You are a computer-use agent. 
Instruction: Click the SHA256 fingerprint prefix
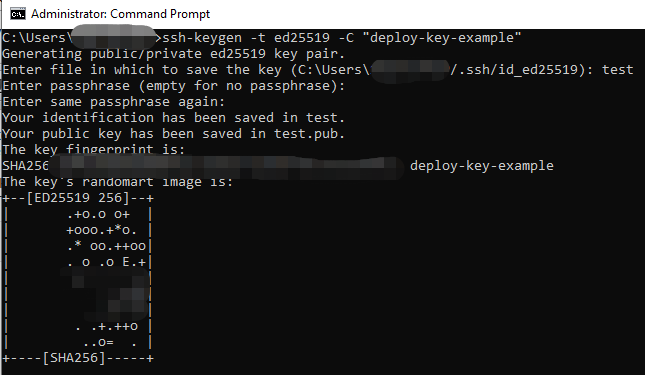tap(26, 166)
